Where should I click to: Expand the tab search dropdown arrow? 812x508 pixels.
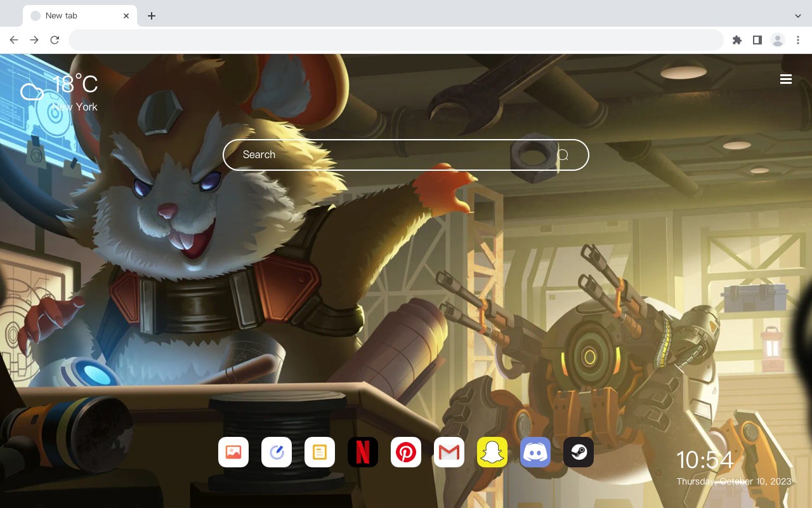(x=798, y=16)
